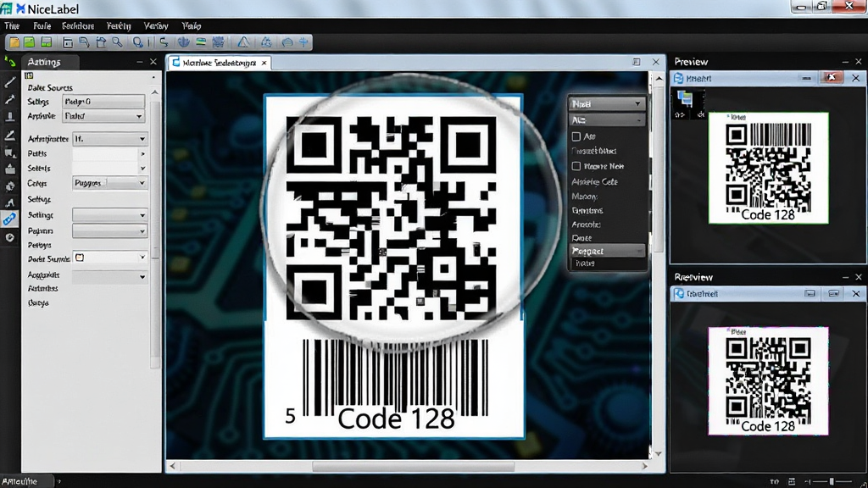This screenshot has height=488, width=868.
Task: Click the magnifying glass search icon in toolbar
Action: [x=117, y=42]
